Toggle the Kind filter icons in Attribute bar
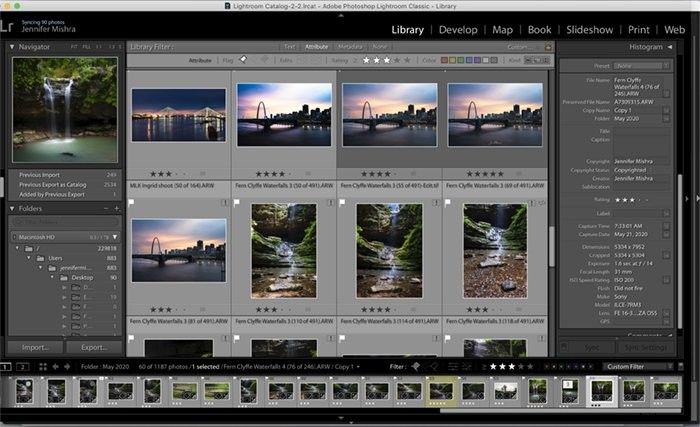This screenshot has width=700, height=427. (537, 60)
